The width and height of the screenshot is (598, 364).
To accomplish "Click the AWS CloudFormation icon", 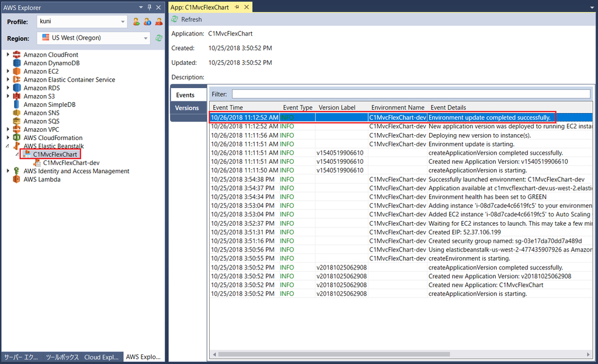I will (x=17, y=138).
